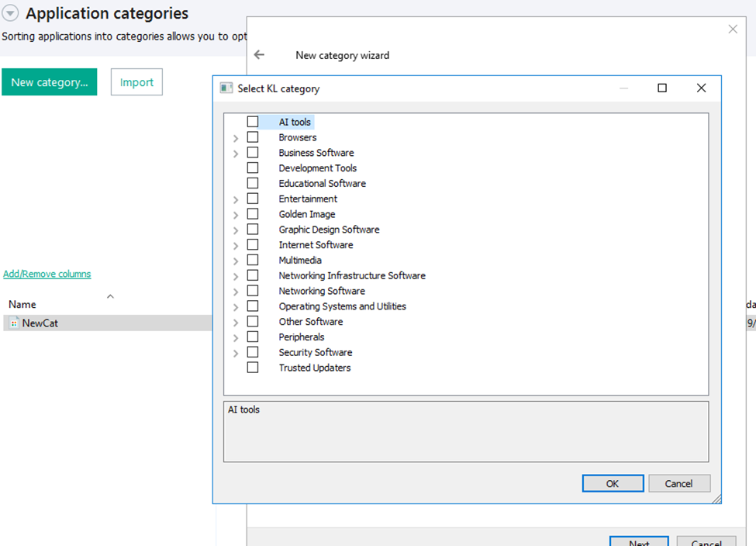756x546 pixels.
Task: Check the Browsers category checkbox
Action: tap(253, 137)
